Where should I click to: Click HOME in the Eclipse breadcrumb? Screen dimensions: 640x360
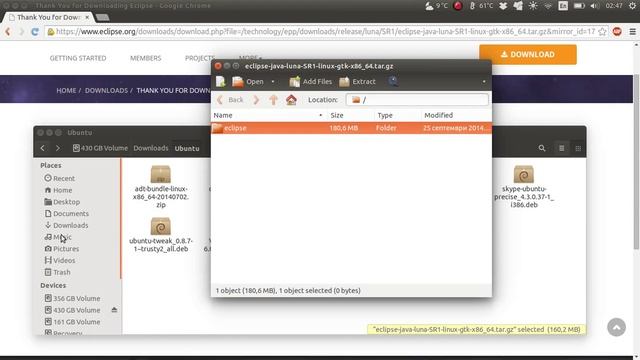coord(66,91)
